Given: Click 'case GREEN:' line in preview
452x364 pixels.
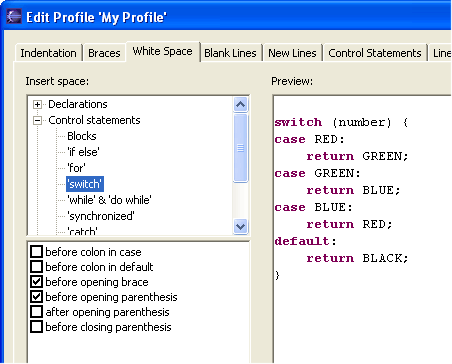Looking at the screenshot, I should point(317,173).
